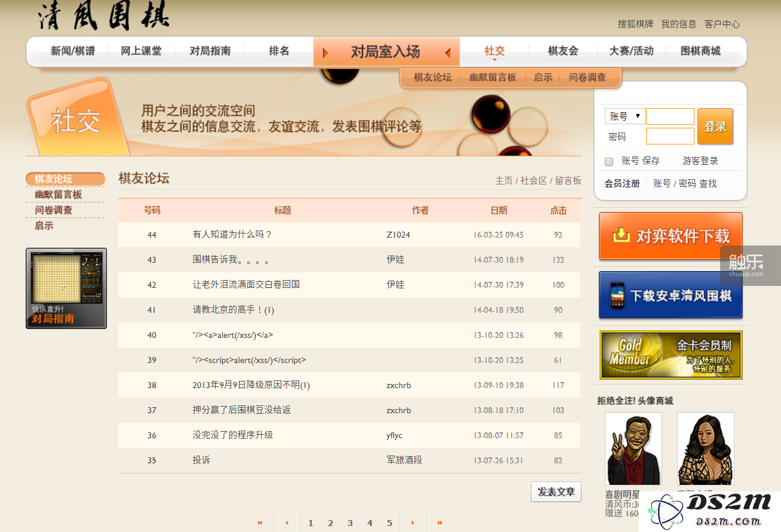Select 问卷调查 in the submenu bar

(x=587, y=78)
